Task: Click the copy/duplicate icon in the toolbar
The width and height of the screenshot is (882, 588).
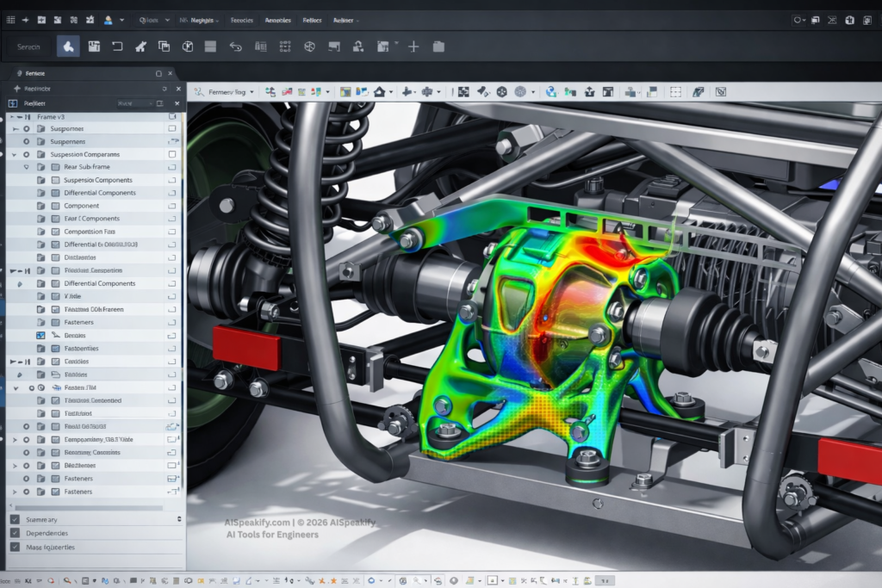Action: tap(162, 46)
